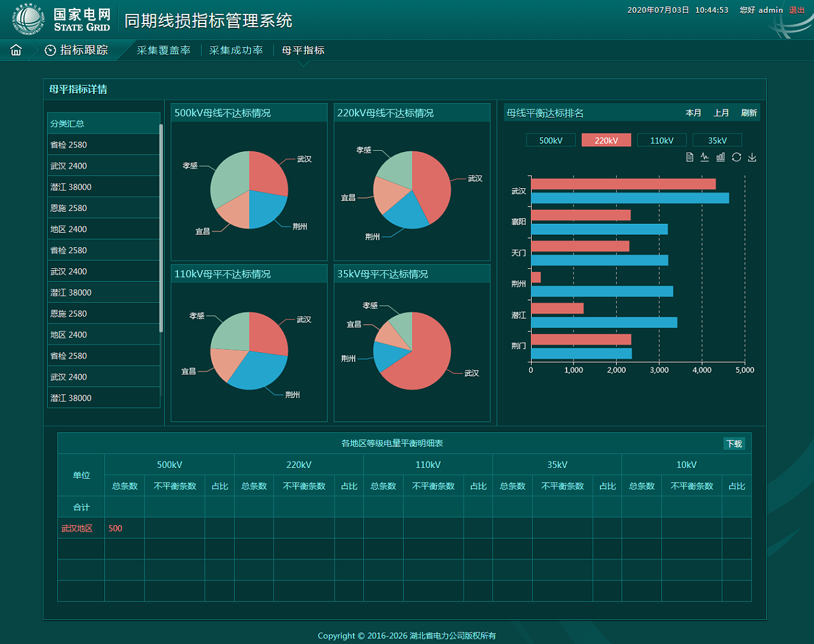Viewport: 814px width, 644px height.
Task: Click the 武汉地区 row label in table
Action: click(x=77, y=528)
